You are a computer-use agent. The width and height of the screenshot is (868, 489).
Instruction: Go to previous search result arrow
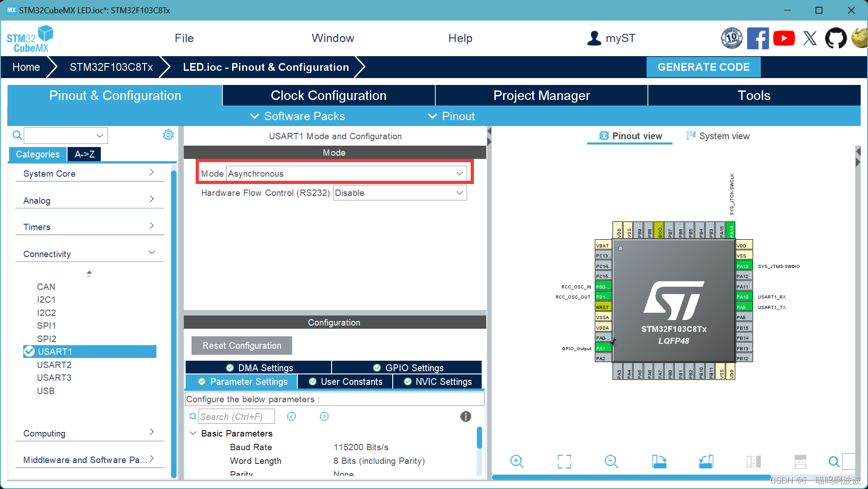click(291, 416)
